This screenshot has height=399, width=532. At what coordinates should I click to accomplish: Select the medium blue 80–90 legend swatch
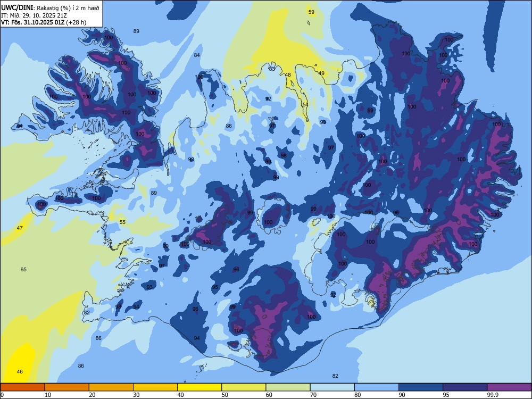coord(377,387)
